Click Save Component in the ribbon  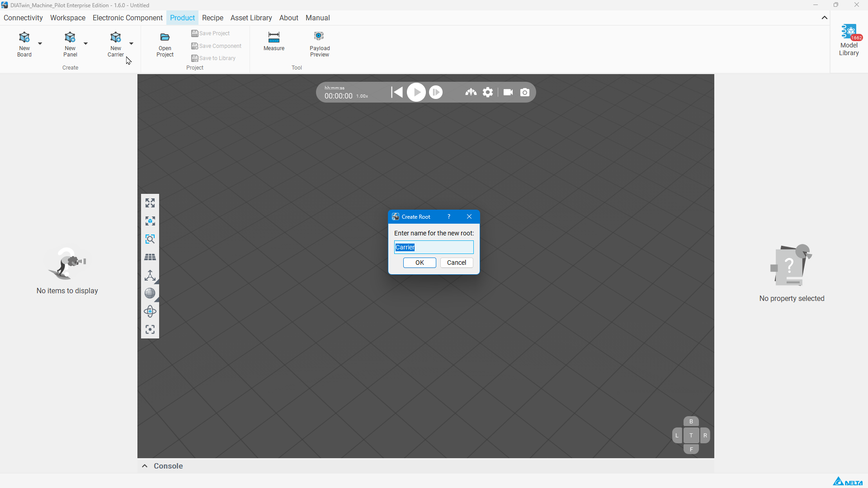pyautogui.click(x=217, y=46)
